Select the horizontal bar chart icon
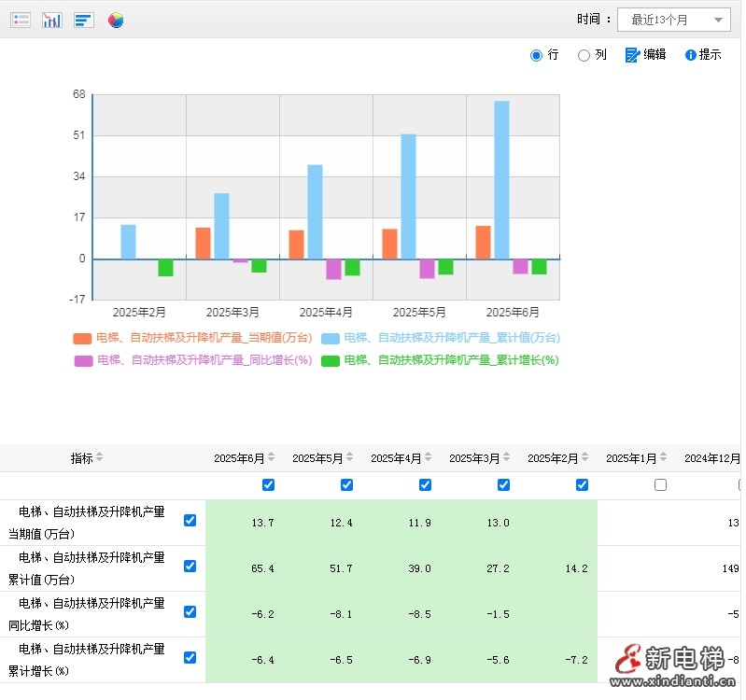Image resolution: width=746 pixels, height=700 pixels. (x=84, y=20)
